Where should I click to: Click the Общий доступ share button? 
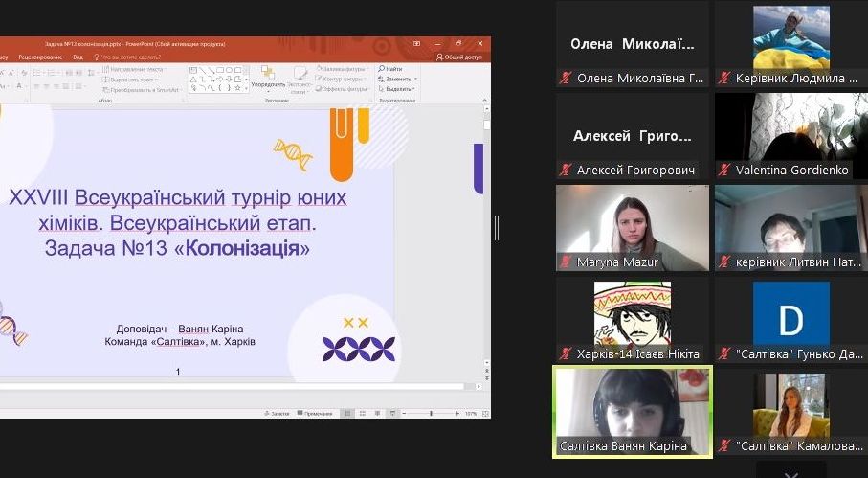click(x=459, y=57)
